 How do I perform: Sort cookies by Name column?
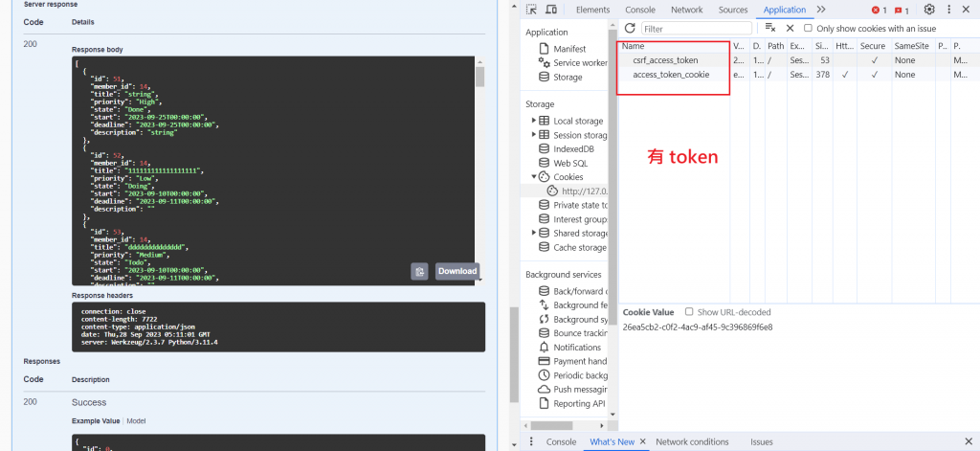point(674,46)
